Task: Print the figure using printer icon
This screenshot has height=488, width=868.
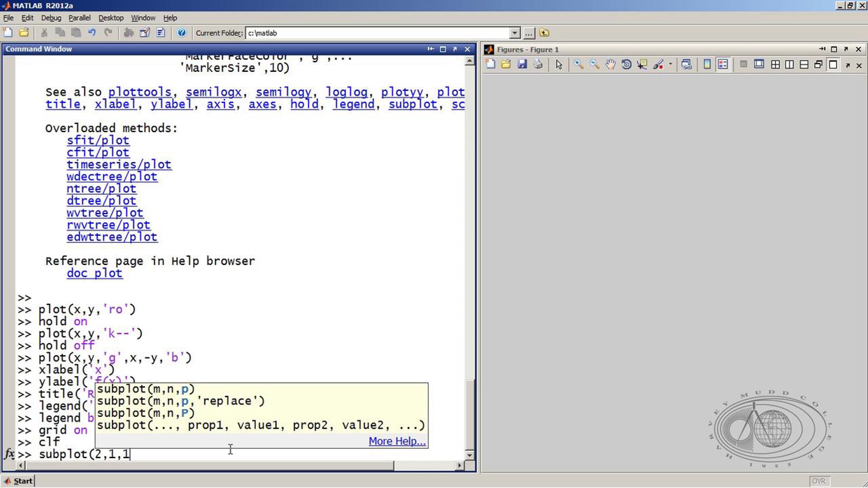Action: point(538,64)
